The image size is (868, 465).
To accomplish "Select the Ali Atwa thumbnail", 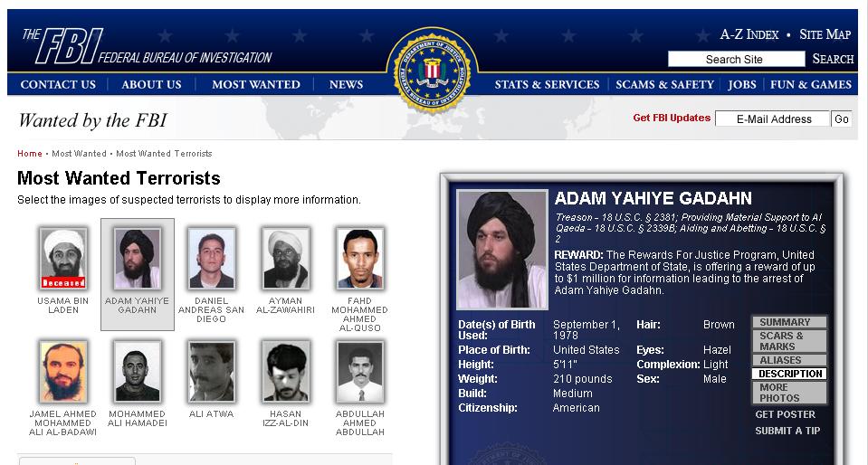I will [212, 372].
